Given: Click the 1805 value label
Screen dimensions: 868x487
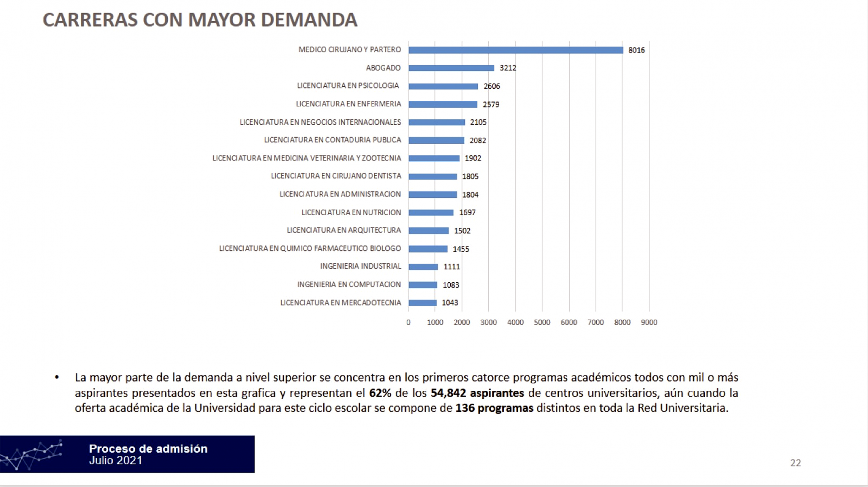Looking at the screenshot, I should pyautogui.click(x=470, y=177).
